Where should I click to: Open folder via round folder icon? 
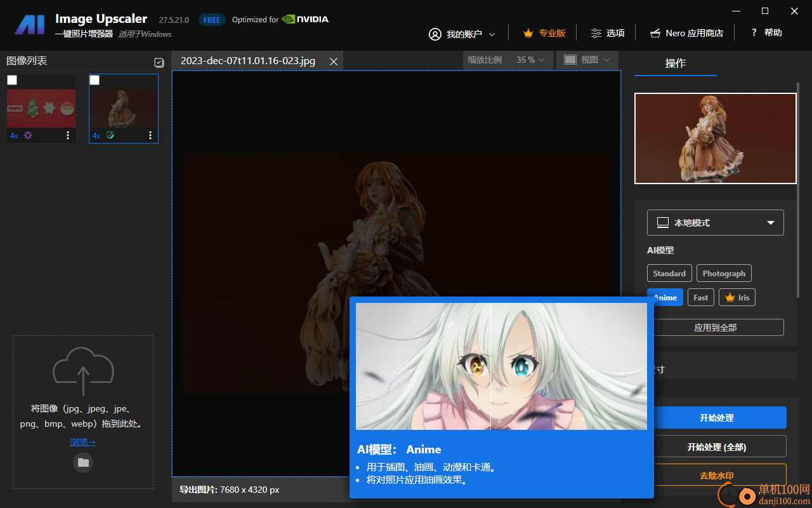point(83,462)
